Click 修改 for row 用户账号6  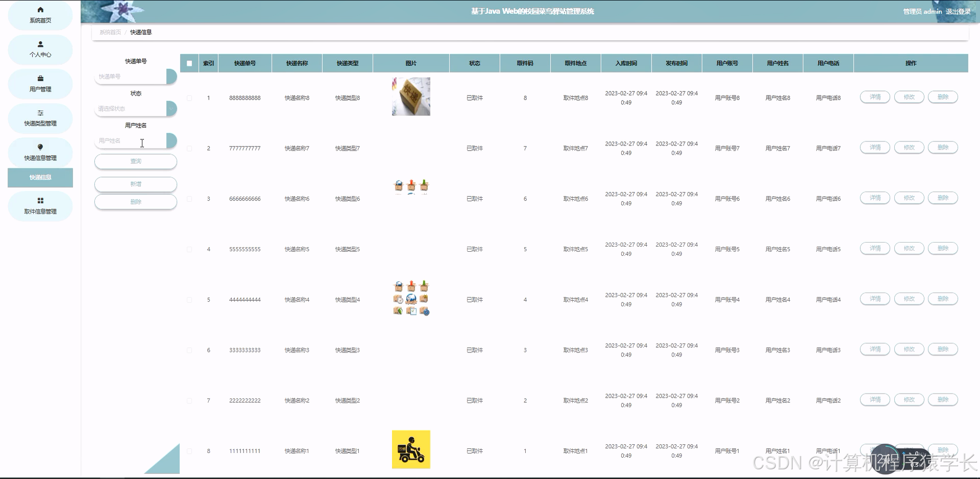point(909,198)
